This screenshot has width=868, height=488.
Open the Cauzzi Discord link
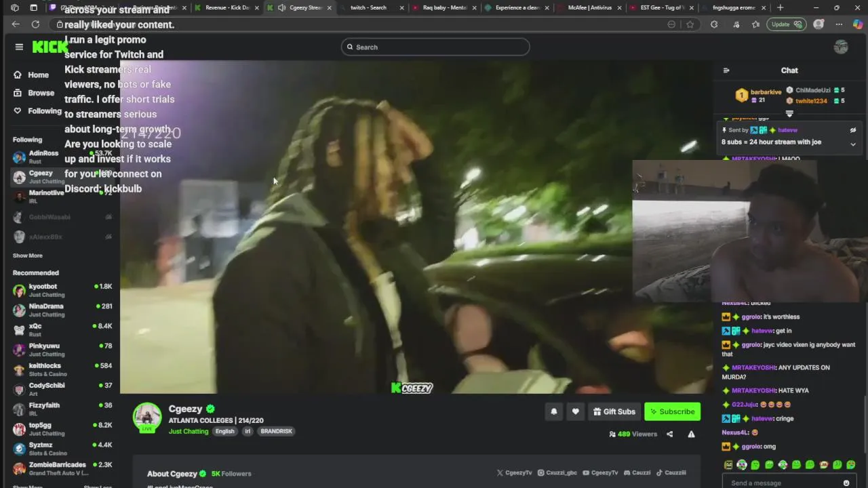pyautogui.click(x=637, y=473)
